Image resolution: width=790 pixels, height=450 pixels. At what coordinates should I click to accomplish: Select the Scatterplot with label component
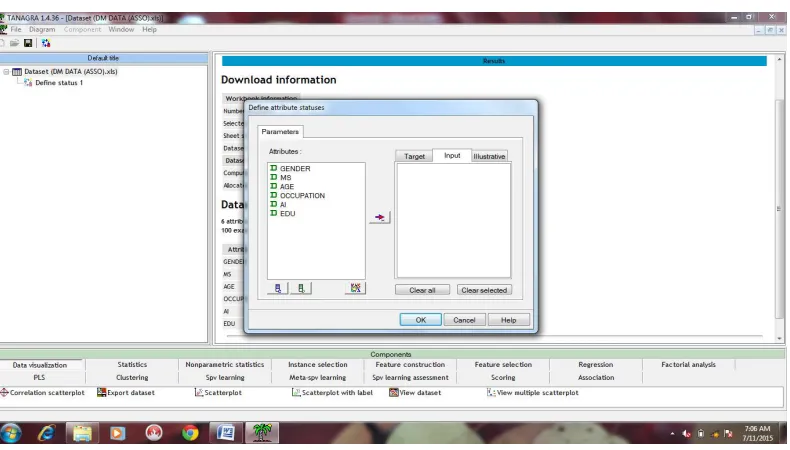coord(333,393)
